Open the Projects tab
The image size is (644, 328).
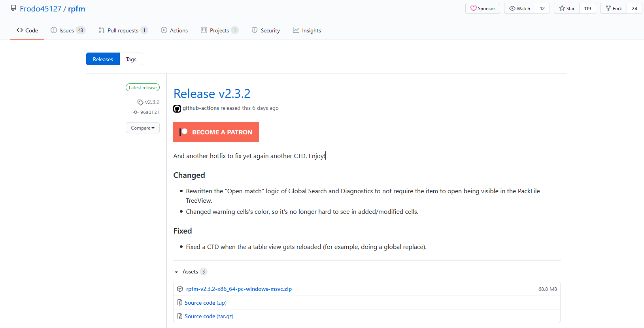(x=219, y=30)
